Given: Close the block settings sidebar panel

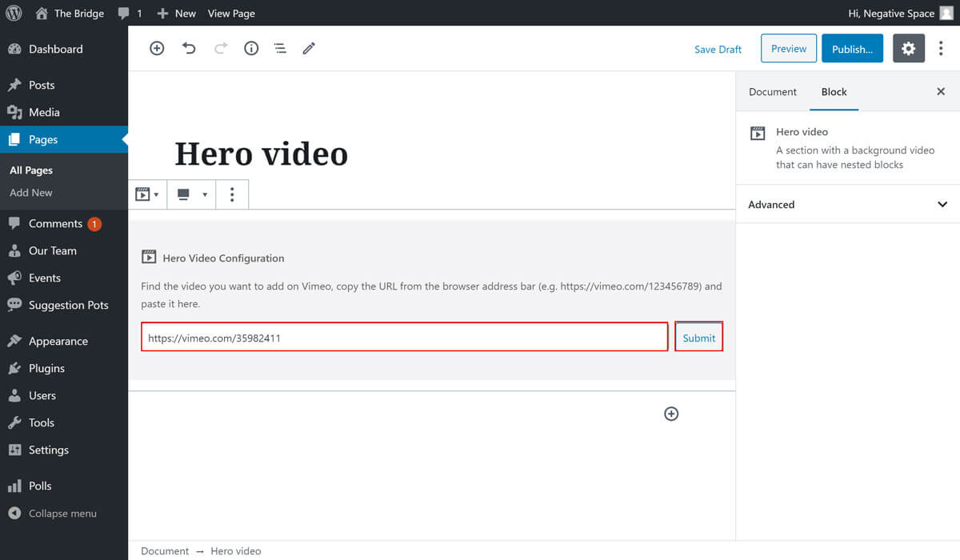Looking at the screenshot, I should 941,92.
